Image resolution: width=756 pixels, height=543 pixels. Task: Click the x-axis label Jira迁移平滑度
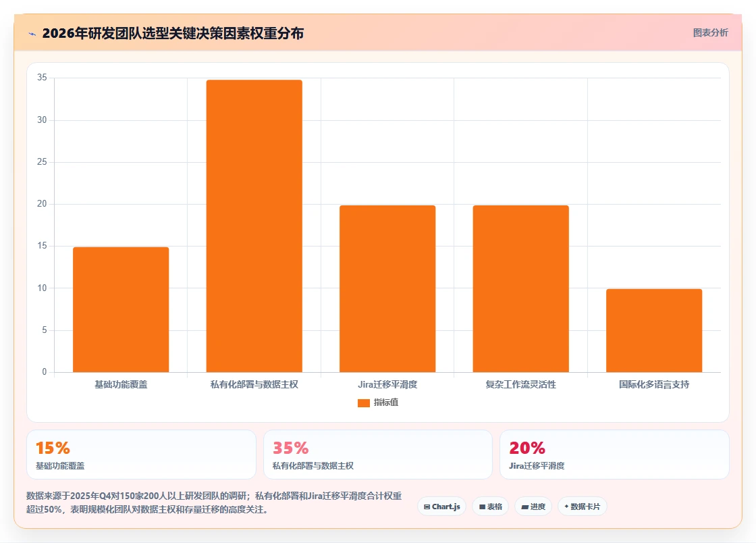coord(387,384)
